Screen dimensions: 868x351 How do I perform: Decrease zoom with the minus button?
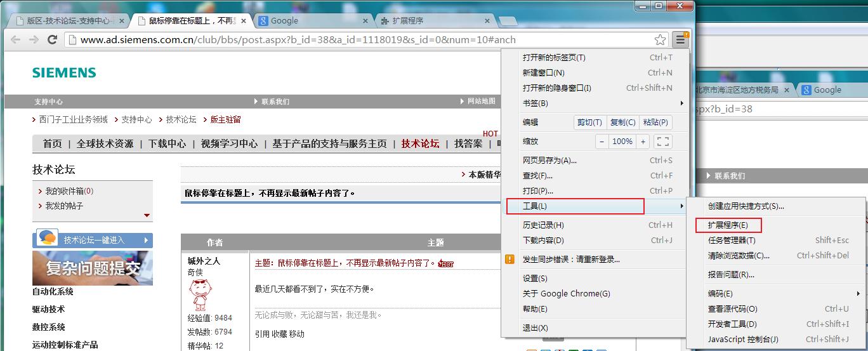[602, 142]
